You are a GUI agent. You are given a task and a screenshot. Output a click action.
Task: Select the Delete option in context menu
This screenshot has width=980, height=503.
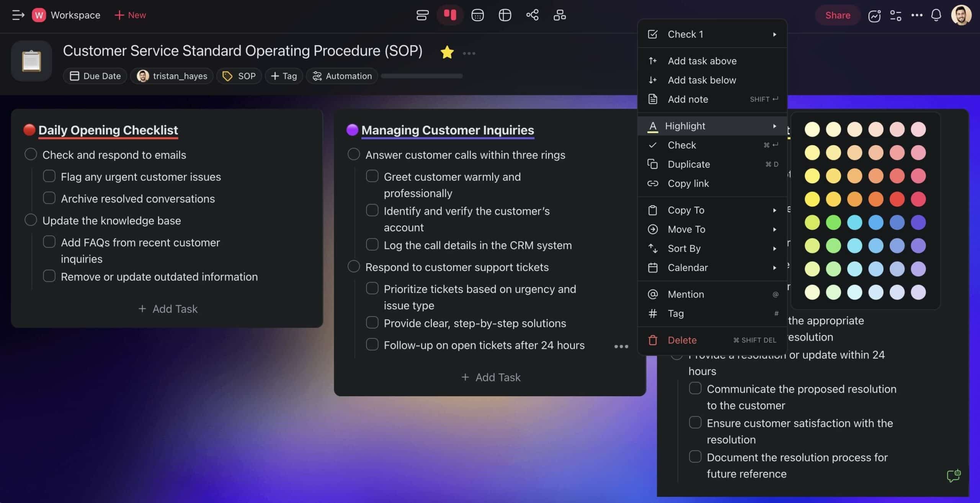[x=682, y=340]
